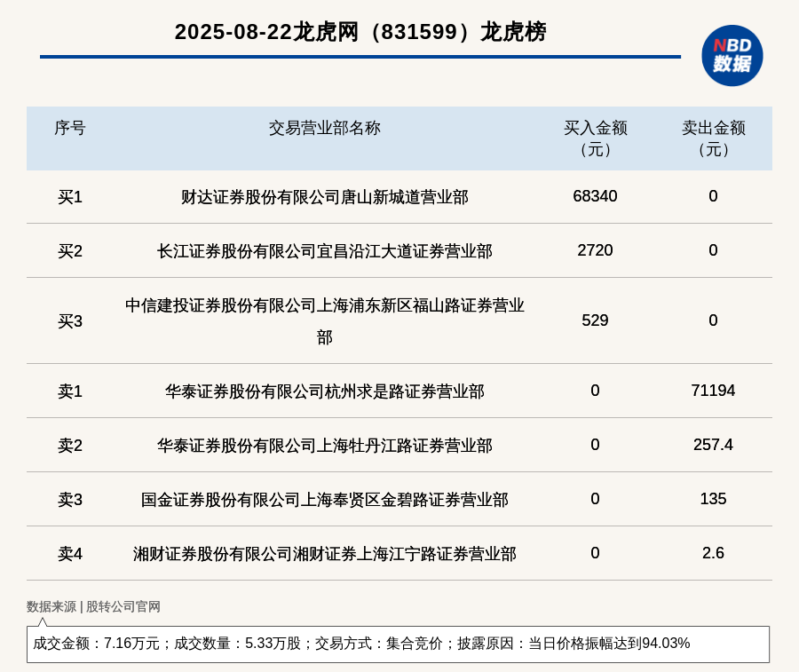The width and height of the screenshot is (799, 672).
Task: Select 中信建投证券 上海浦东新区福山路 branch name
Action: tap(325, 321)
